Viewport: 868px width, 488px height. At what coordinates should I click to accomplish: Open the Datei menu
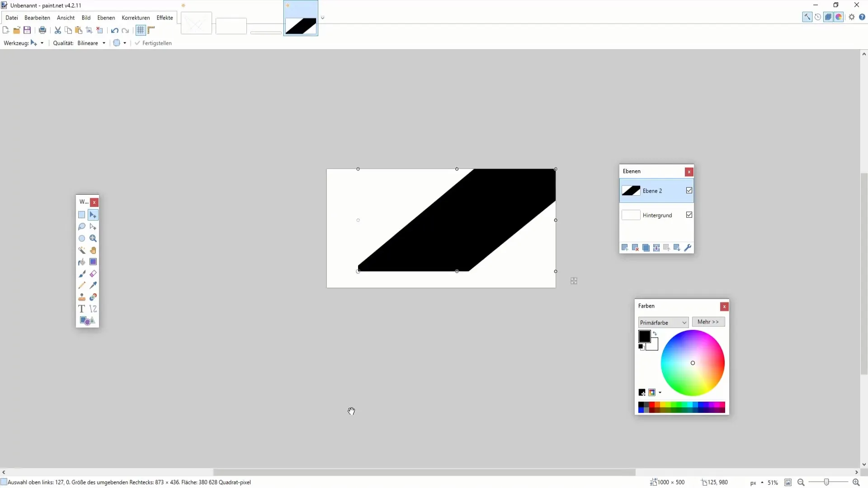[x=12, y=18]
